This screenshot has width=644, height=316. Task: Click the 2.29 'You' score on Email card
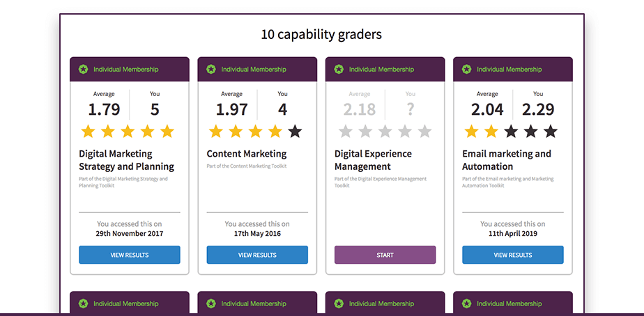[x=537, y=109]
